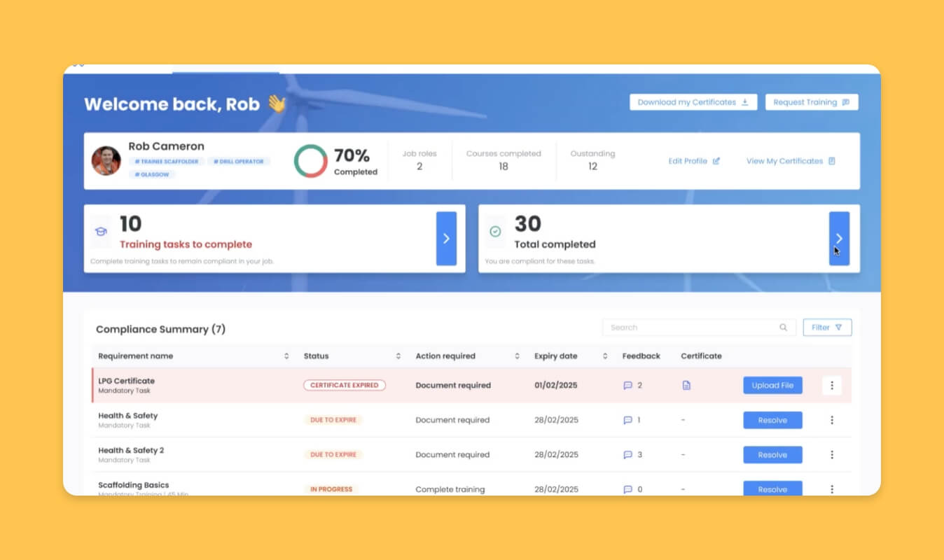Expand the Total completed card arrow

tap(839, 239)
